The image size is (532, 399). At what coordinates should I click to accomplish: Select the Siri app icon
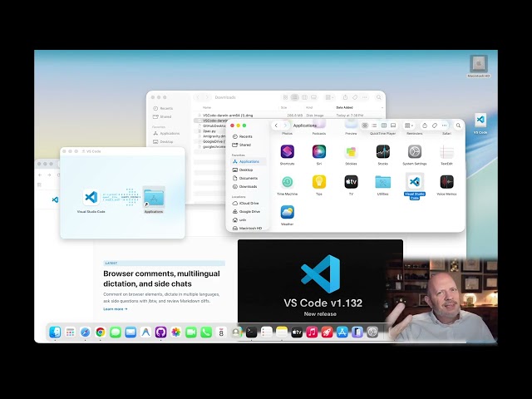pos(319,151)
